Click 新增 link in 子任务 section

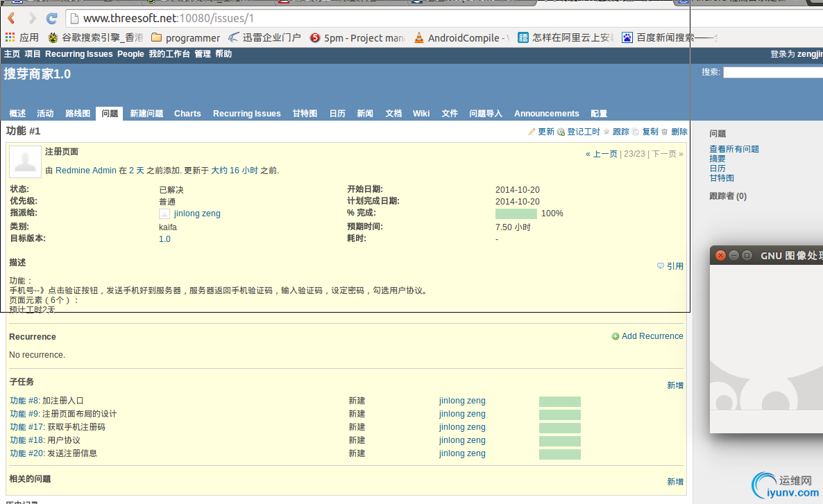click(675, 385)
